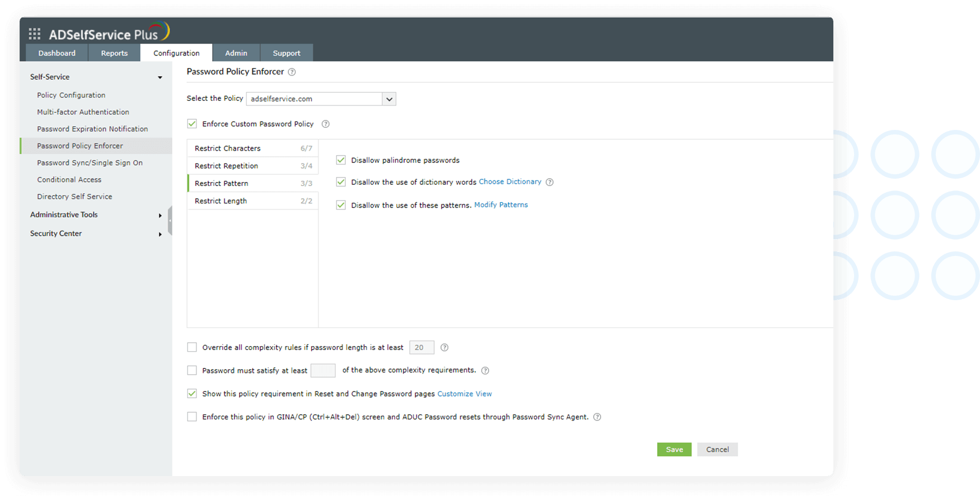The width and height of the screenshot is (980, 499).
Task: Switch to the Dashboard tab
Action: point(57,53)
